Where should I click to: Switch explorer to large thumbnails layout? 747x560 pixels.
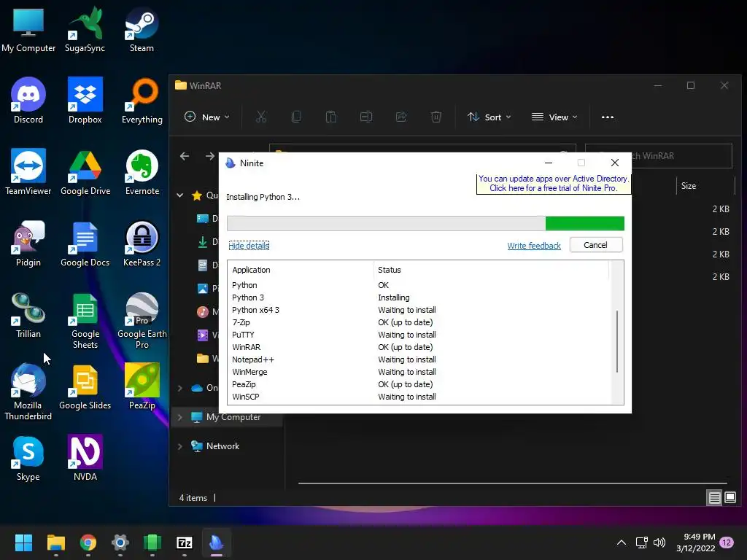tap(729, 497)
